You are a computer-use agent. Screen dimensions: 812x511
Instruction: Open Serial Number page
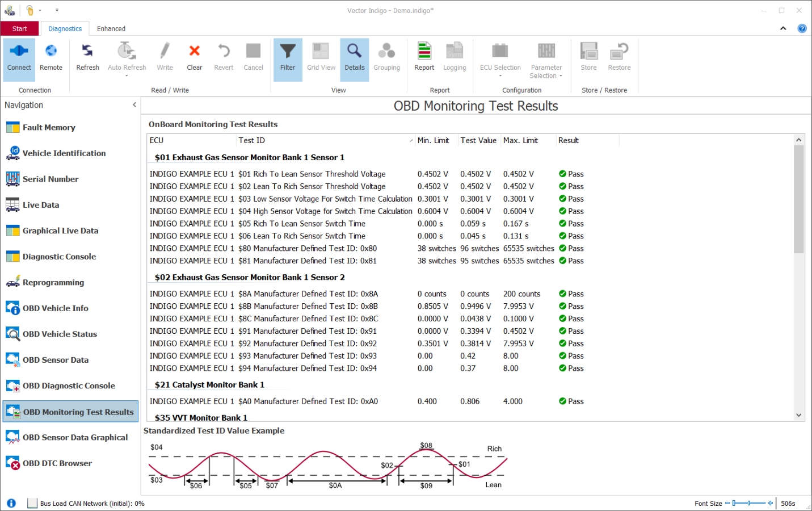pyautogui.click(x=70, y=179)
